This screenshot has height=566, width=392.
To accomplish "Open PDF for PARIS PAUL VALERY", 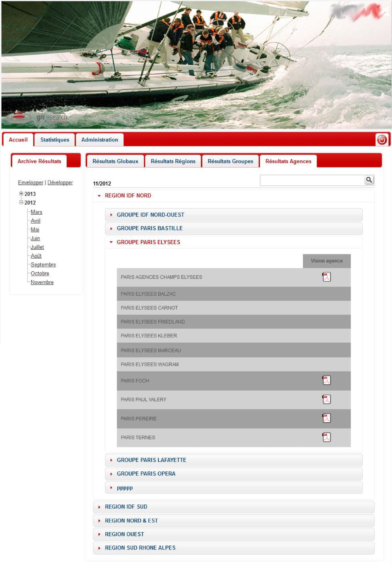I will click(x=326, y=399).
